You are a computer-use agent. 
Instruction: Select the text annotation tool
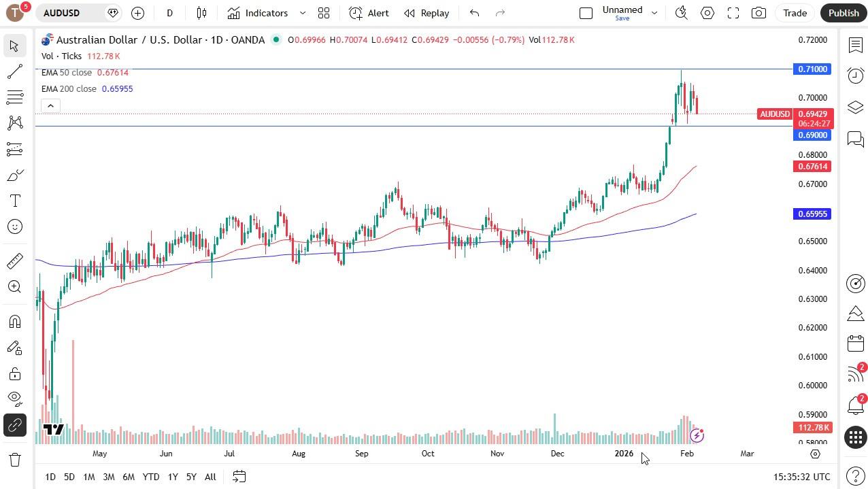pyautogui.click(x=14, y=201)
